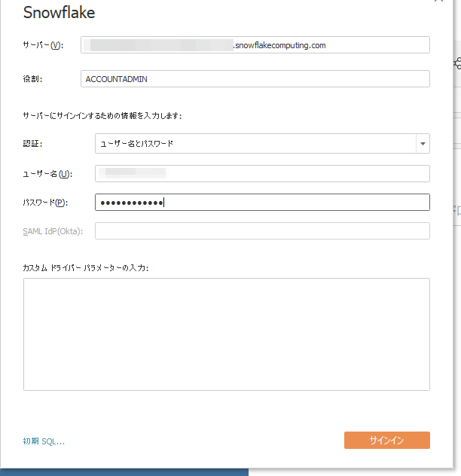Click the ユーザー名(U) label
This screenshot has width=461, height=476.
pos(47,174)
